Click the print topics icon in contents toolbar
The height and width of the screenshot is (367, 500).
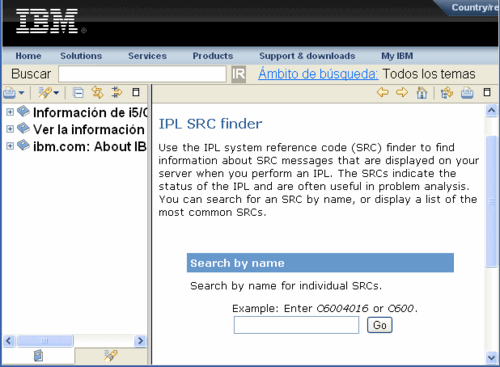coord(10,93)
